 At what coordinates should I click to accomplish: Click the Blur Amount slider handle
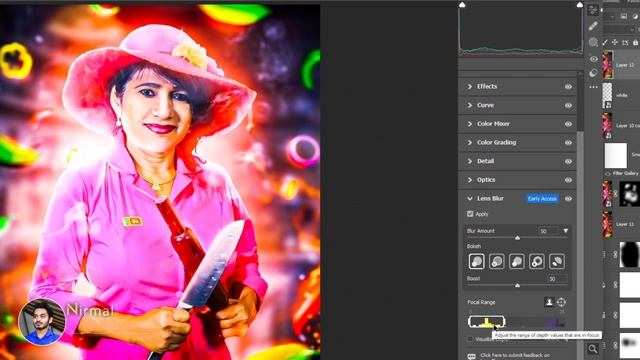[517, 238]
